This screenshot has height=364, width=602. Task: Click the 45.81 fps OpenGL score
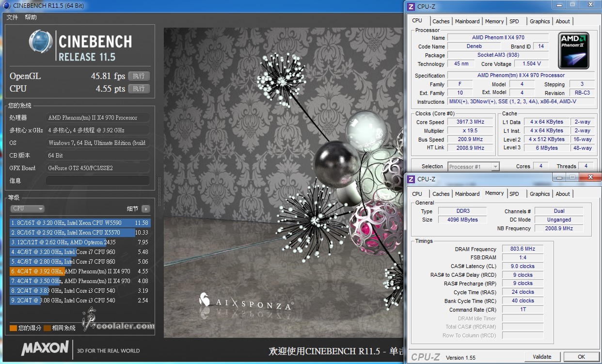coord(108,76)
